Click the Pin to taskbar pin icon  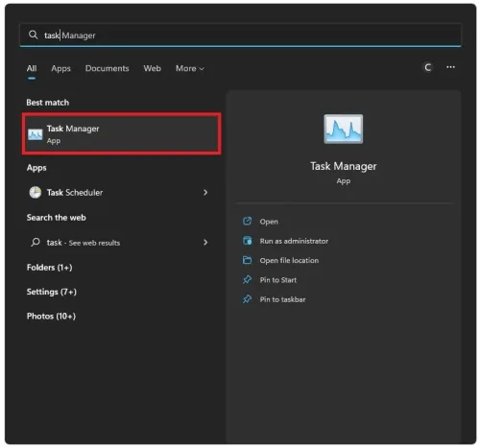click(247, 299)
